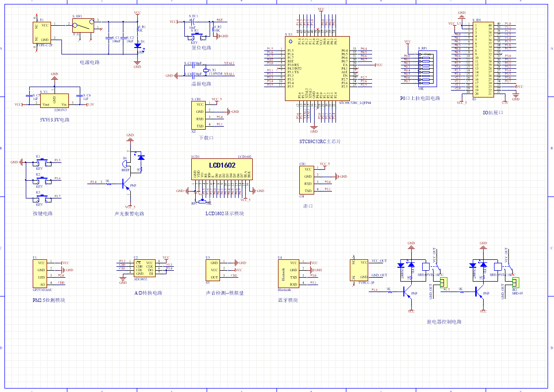Click the TYPE-C-2P power connector S_T1
This screenshot has height=392, width=554.
(43, 32)
